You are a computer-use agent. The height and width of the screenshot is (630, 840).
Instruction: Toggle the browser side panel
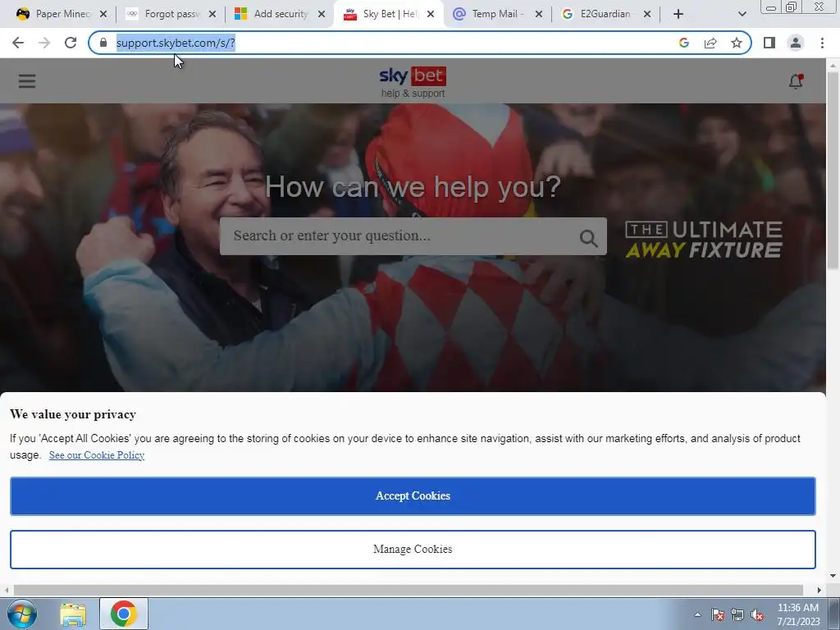click(769, 43)
